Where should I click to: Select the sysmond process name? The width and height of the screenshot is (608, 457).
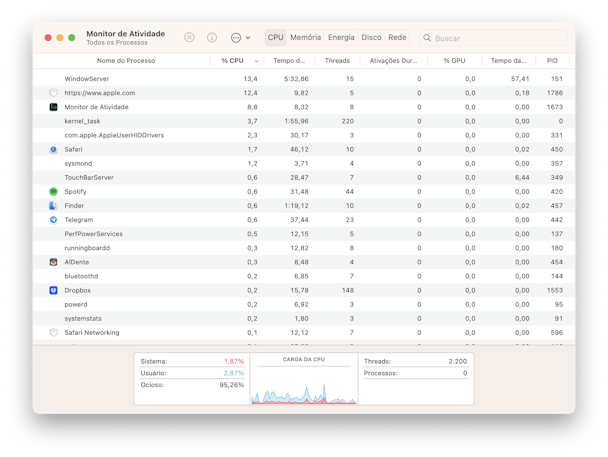point(78,164)
